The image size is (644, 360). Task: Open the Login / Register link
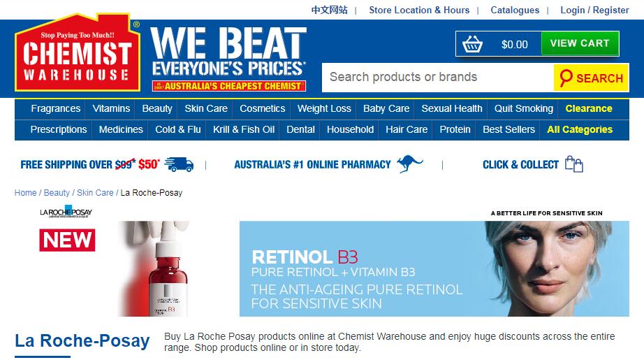[594, 10]
